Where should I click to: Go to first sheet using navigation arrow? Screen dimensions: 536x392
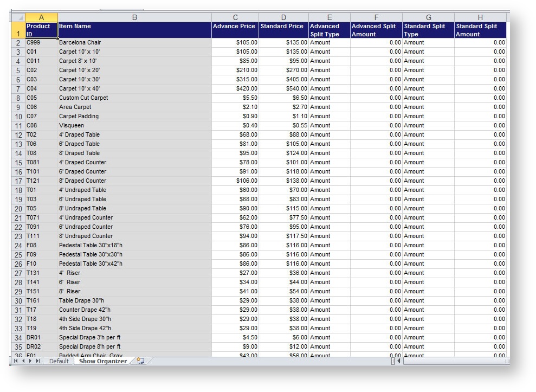tap(16, 361)
